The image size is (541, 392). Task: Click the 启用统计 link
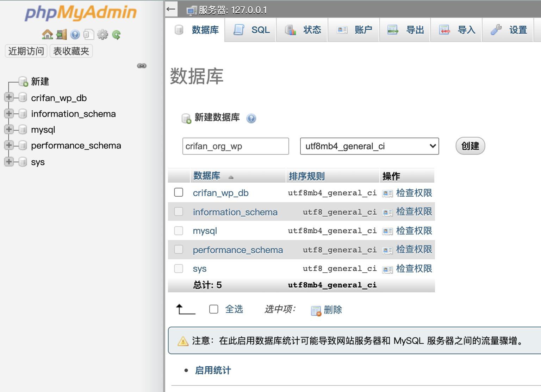[213, 371]
